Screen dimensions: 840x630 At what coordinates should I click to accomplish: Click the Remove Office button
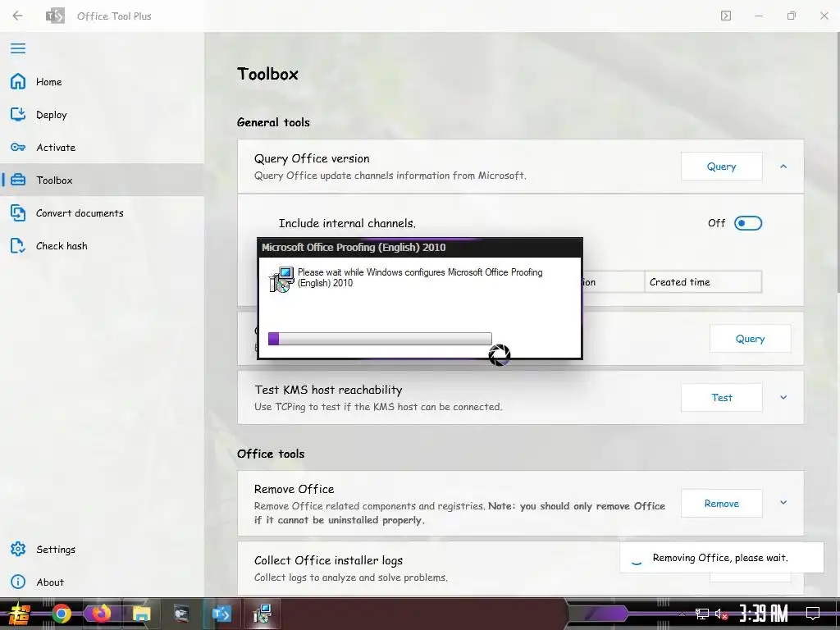722,503
